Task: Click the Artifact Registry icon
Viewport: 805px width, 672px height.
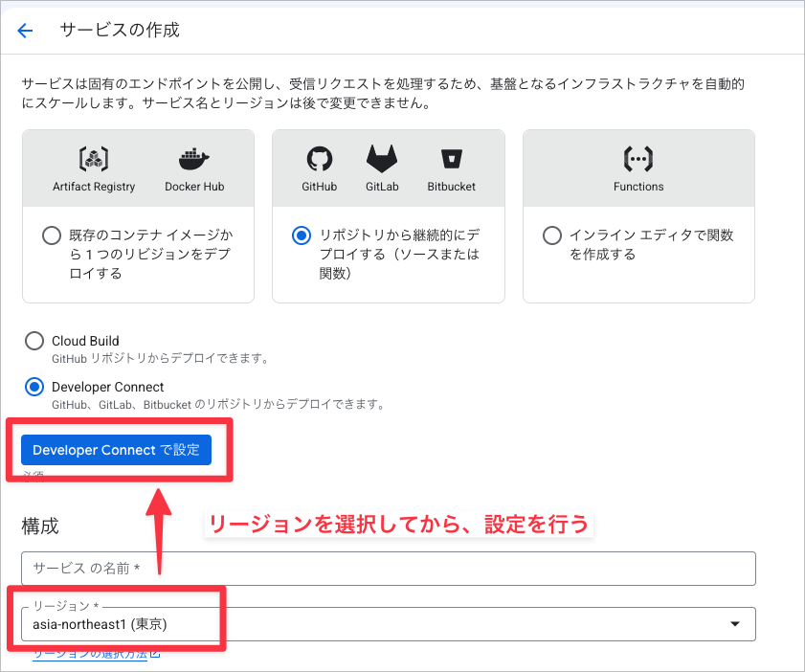Action: pyautogui.click(x=94, y=159)
